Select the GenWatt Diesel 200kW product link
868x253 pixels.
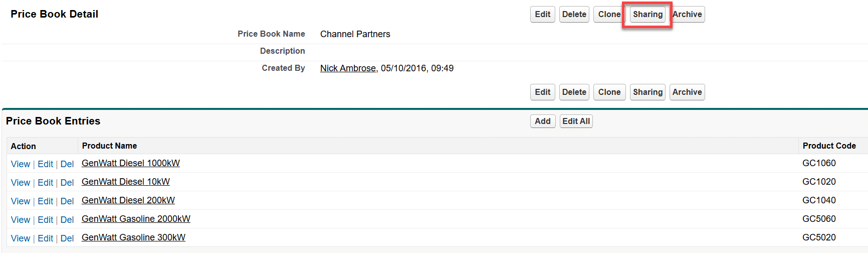point(128,200)
